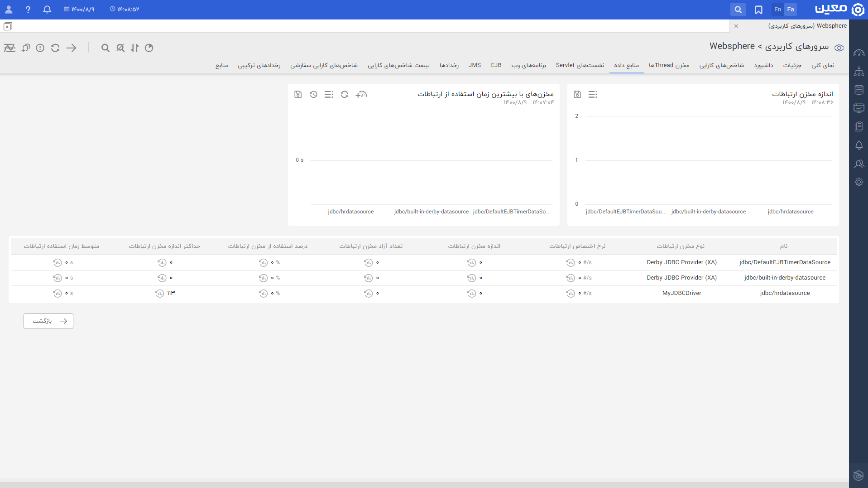
Task: Open the history chart for jdbc/hrdatasource max pool size
Action: tap(159, 293)
